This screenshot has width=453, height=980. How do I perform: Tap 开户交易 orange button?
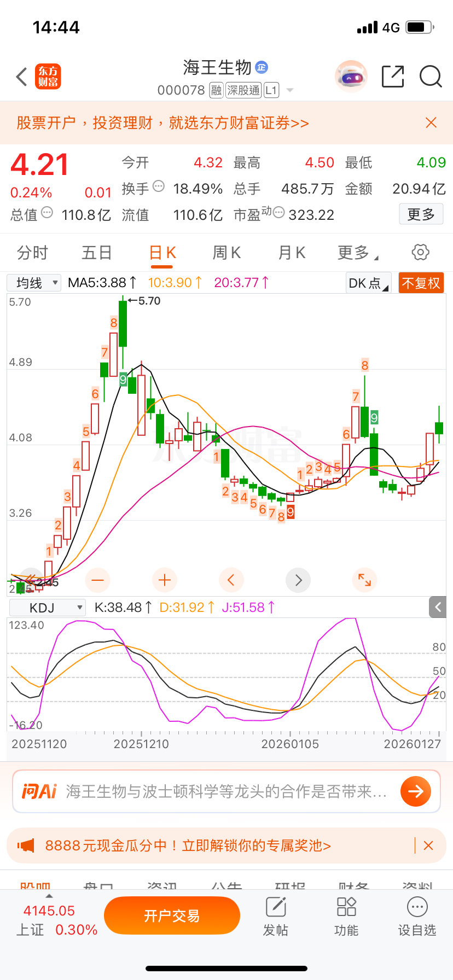tap(172, 915)
